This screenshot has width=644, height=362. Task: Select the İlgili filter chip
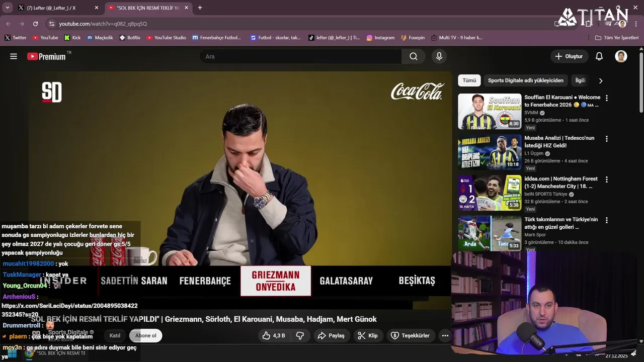pyautogui.click(x=580, y=80)
